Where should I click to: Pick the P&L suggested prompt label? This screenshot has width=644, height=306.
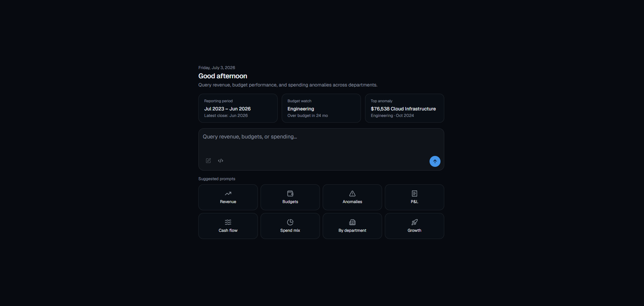415,202
